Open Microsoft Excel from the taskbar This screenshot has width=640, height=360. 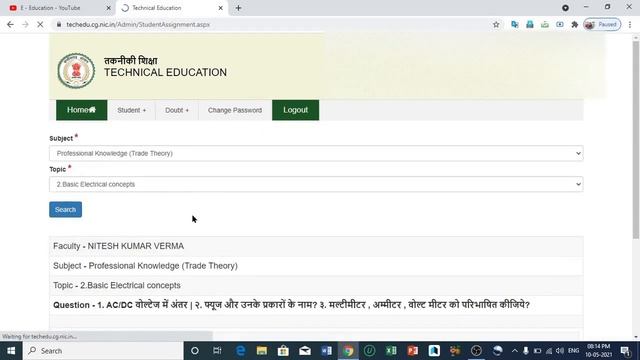point(391,351)
